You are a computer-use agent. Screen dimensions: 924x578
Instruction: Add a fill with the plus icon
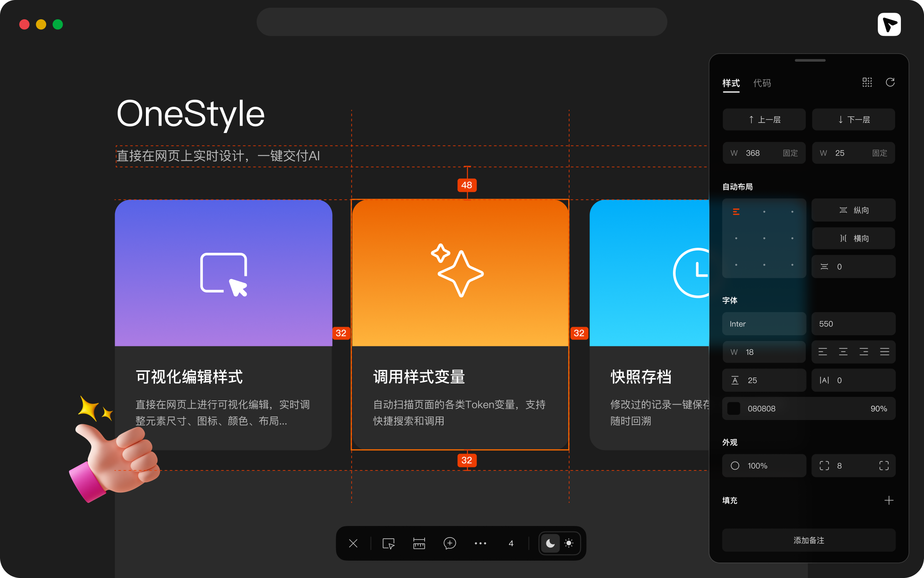pos(889,500)
